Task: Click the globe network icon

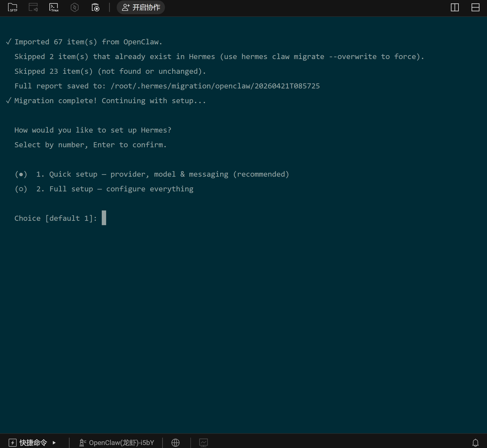Action: (x=176, y=443)
